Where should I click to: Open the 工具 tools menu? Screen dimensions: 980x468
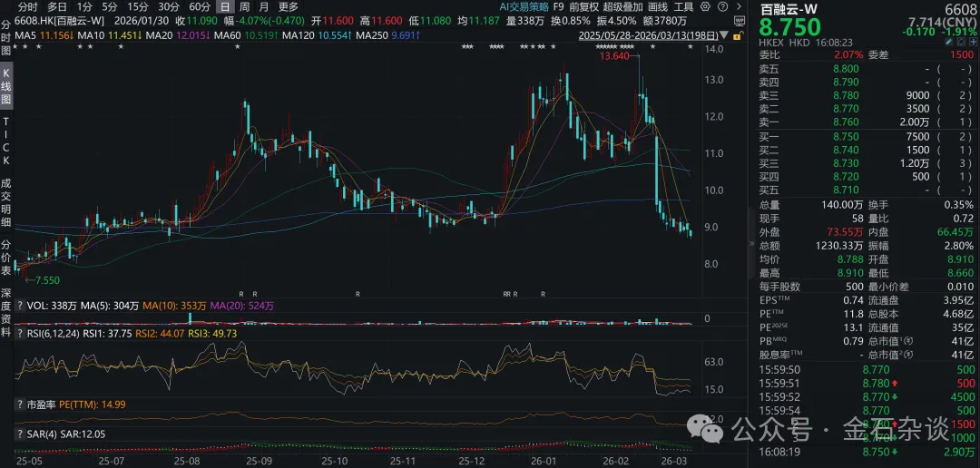(684, 7)
